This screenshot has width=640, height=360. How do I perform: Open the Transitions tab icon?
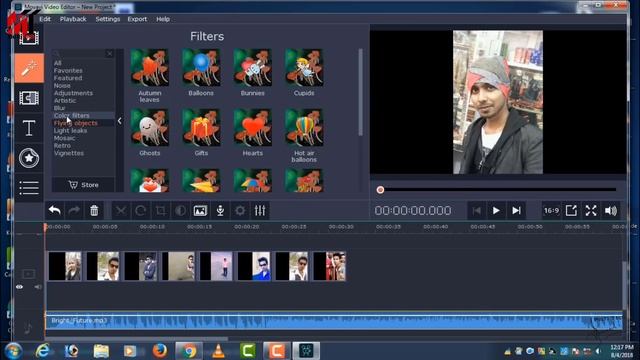coord(29,98)
